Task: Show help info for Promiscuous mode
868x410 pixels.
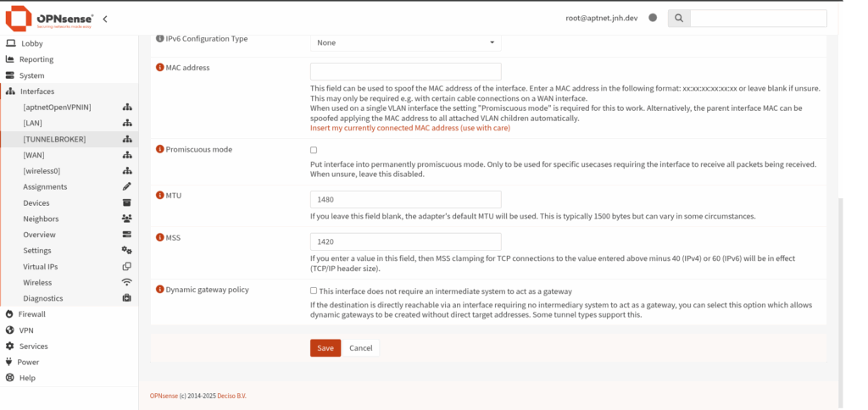Action: click(x=160, y=149)
